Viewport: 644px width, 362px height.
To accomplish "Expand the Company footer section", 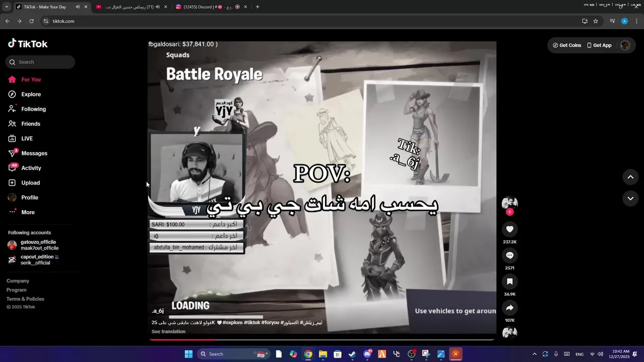I will coord(18,281).
